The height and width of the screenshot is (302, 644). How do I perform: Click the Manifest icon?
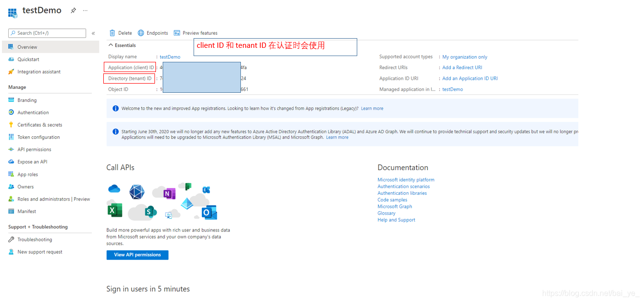pos(11,211)
